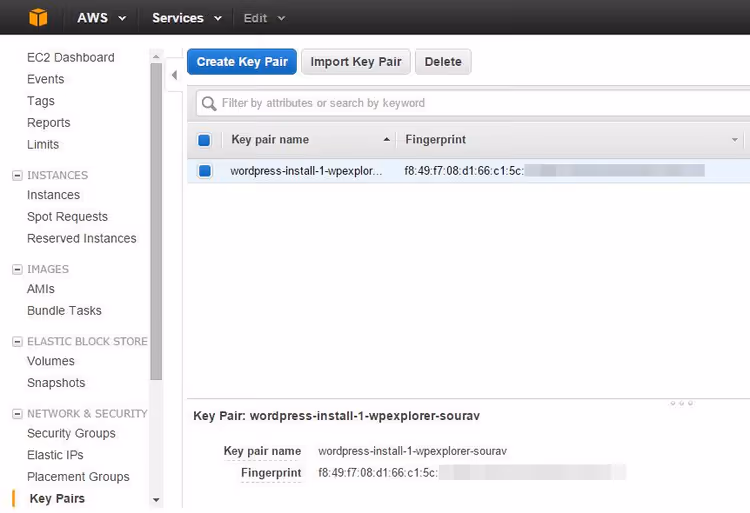Click the sidebar scrollbar up arrow
The height and width of the screenshot is (513, 750).
156,56
